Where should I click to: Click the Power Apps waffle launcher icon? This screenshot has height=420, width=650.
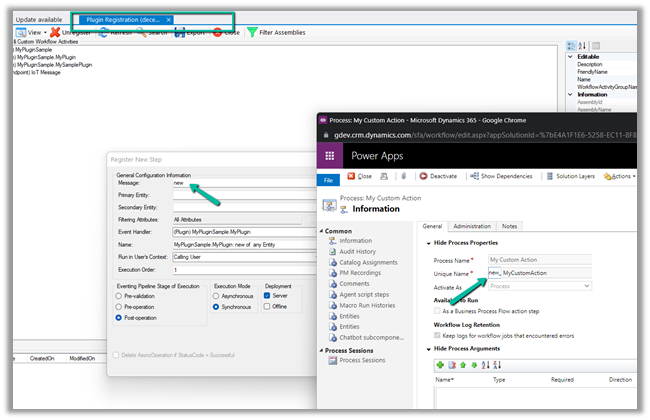point(329,156)
